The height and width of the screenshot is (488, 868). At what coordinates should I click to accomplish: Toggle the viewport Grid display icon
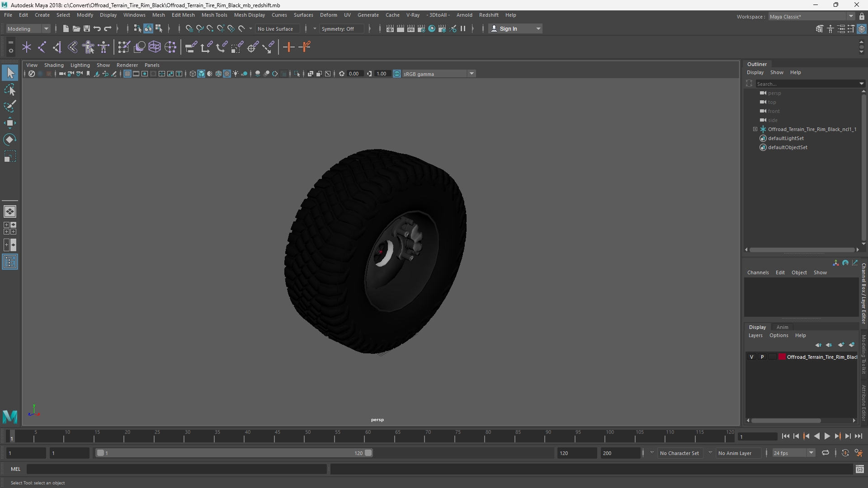tap(127, 74)
